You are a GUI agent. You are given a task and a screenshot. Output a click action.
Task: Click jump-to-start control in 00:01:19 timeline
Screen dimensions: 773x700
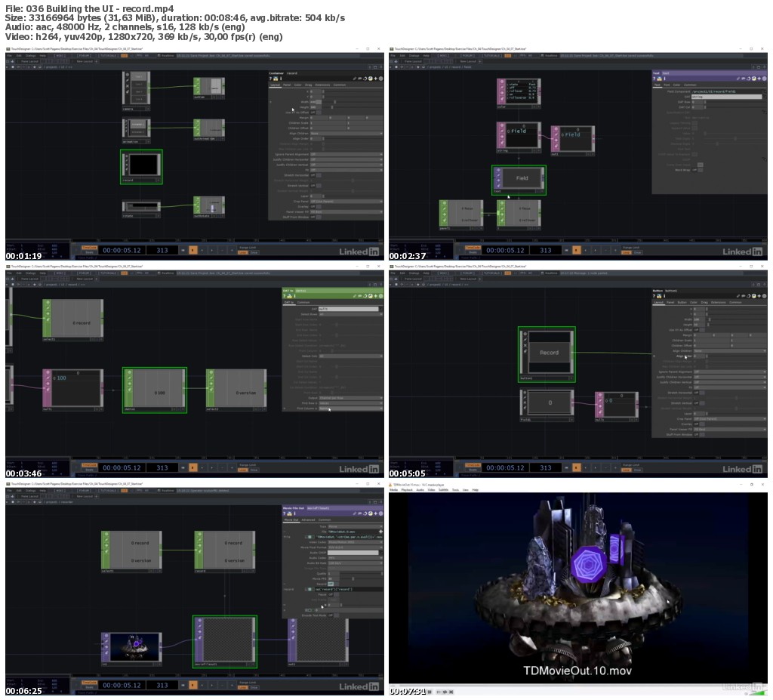183,250
